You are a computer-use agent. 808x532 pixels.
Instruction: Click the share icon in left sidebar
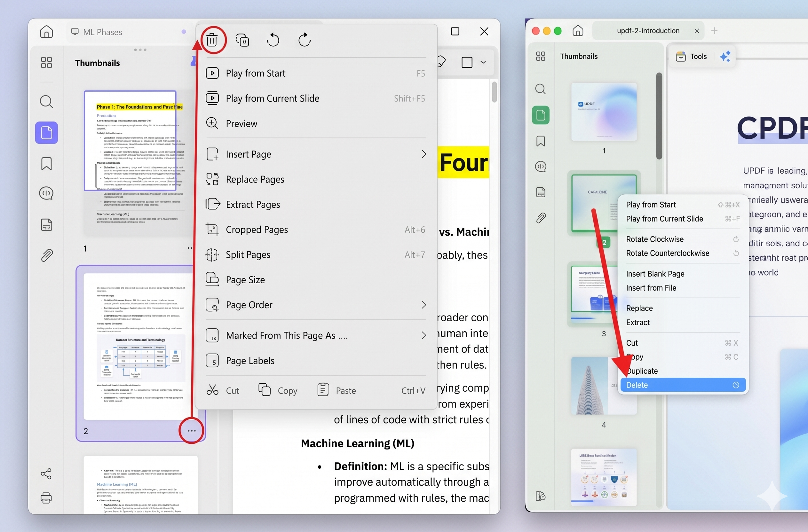click(x=46, y=473)
